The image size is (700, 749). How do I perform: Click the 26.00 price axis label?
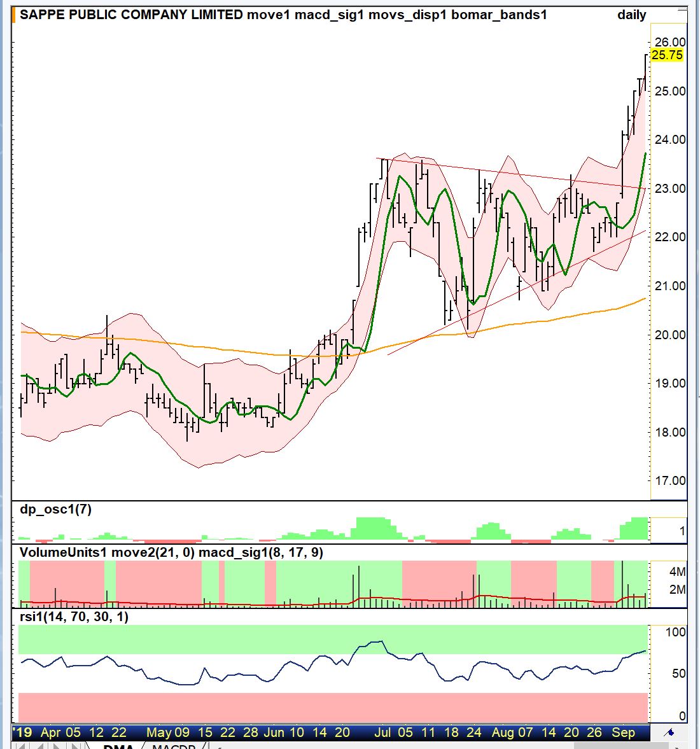[670, 42]
